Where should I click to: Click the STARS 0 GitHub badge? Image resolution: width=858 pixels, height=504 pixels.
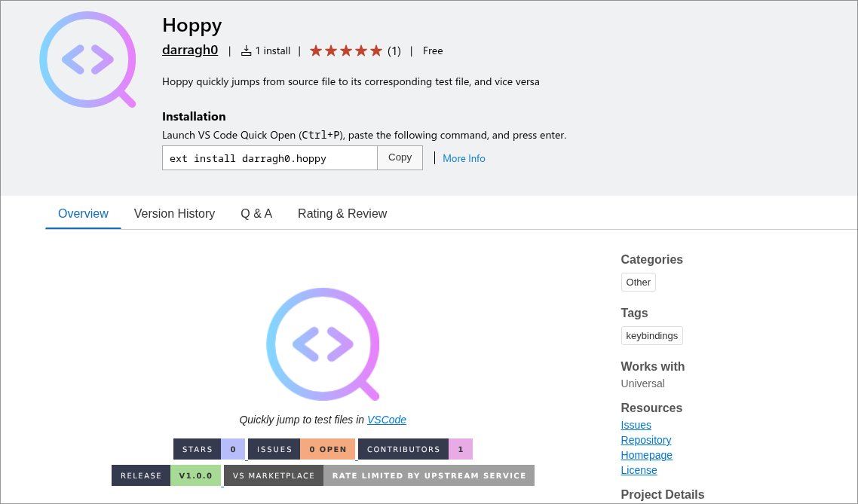click(x=209, y=448)
